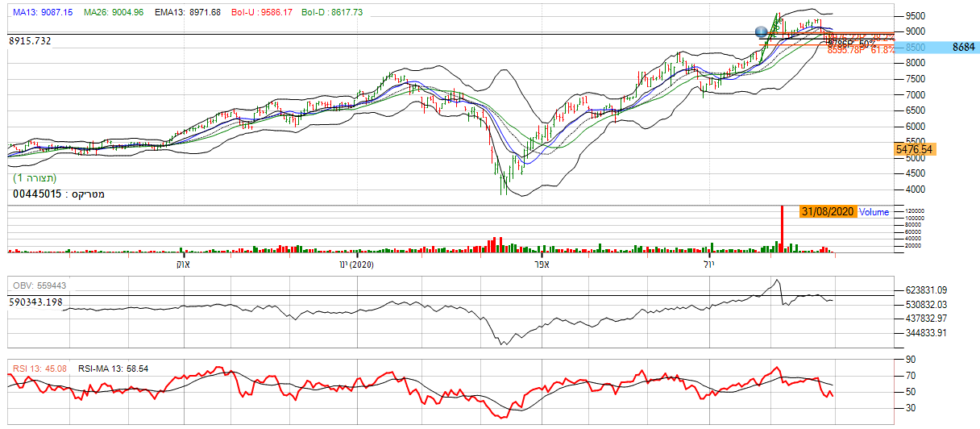
Task: Click the 00445015 security name label
Action: pos(59,194)
